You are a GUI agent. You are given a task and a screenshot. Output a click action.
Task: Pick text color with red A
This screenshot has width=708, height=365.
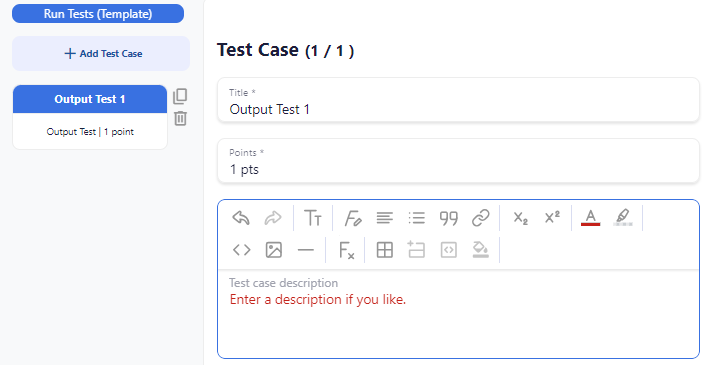coord(590,218)
